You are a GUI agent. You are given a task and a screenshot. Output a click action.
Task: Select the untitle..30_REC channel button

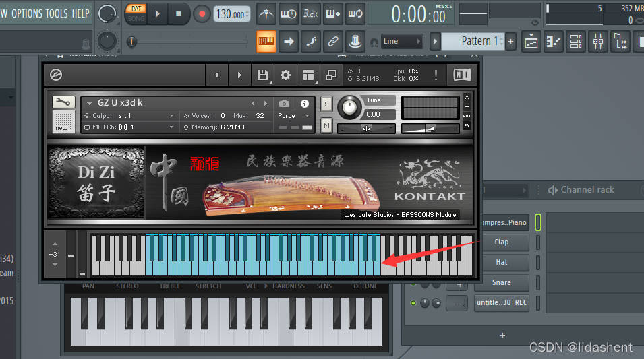click(x=502, y=303)
